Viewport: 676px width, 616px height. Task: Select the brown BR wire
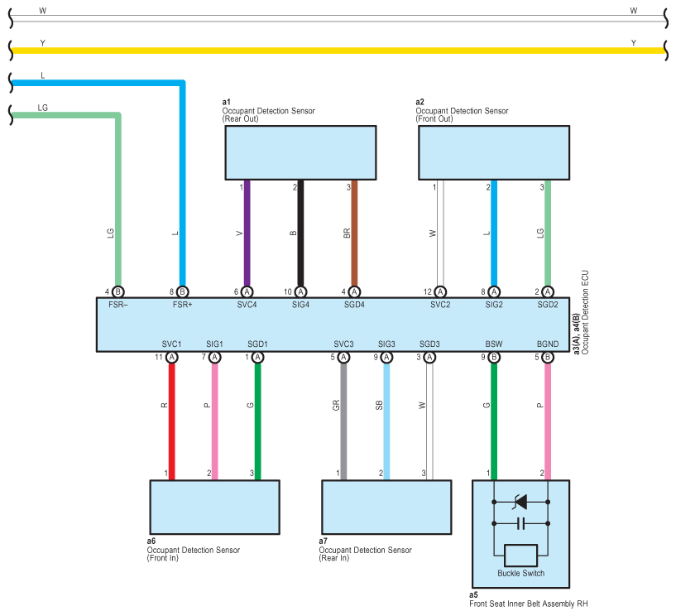point(354,232)
